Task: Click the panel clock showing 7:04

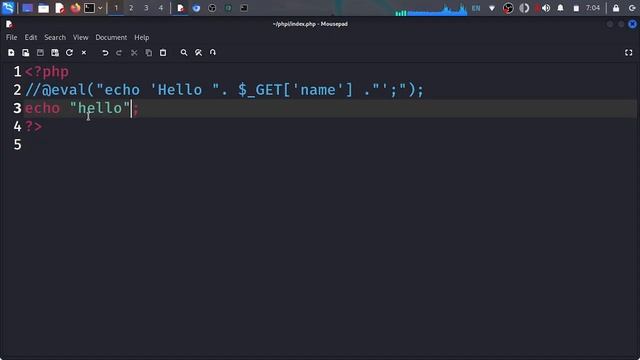Action: tap(593, 8)
